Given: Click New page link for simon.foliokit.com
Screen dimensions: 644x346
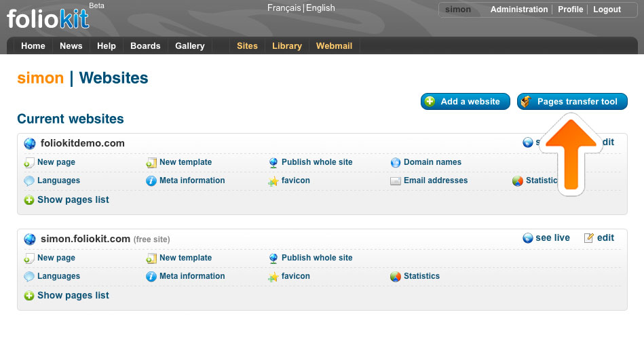Looking at the screenshot, I should (56, 258).
